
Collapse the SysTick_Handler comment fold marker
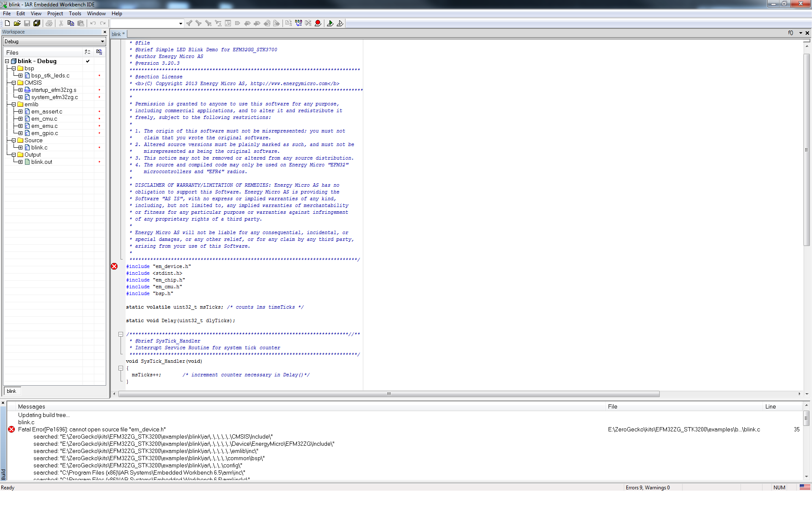[121, 334]
